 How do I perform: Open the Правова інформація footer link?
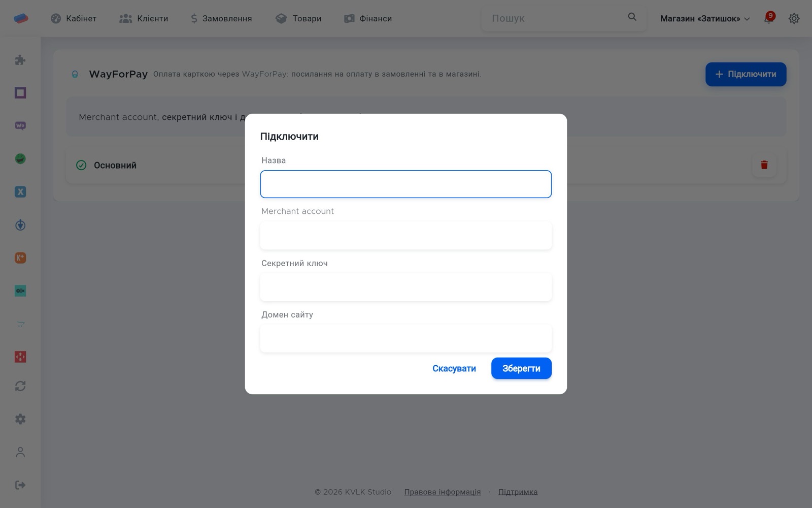tap(443, 492)
